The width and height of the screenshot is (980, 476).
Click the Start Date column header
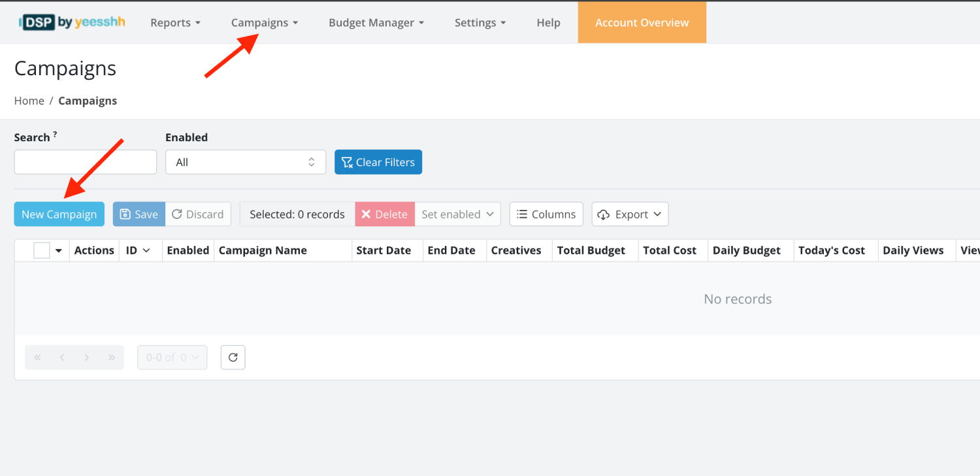[x=387, y=250]
